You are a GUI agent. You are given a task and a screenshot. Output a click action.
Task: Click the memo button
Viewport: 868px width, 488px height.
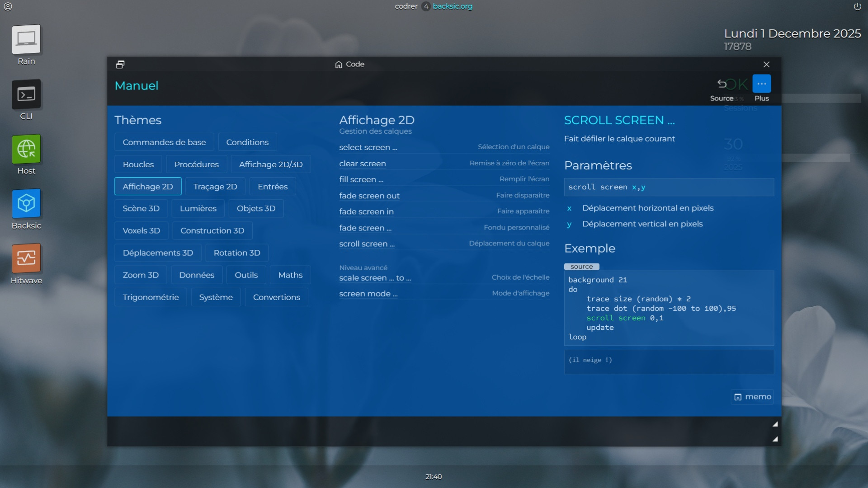tap(752, 397)
